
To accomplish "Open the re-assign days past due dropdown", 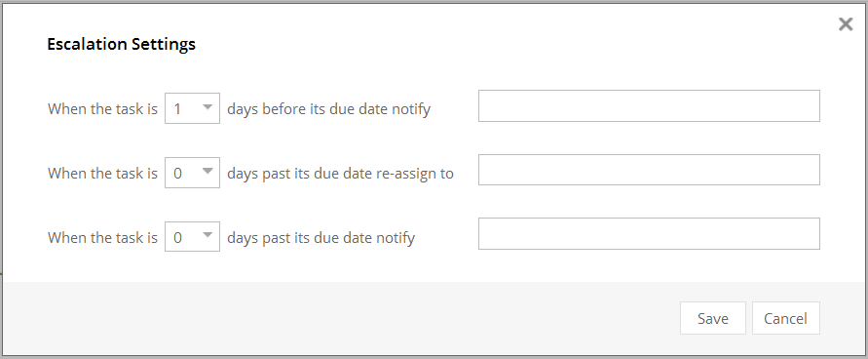I will coord(192,173).
